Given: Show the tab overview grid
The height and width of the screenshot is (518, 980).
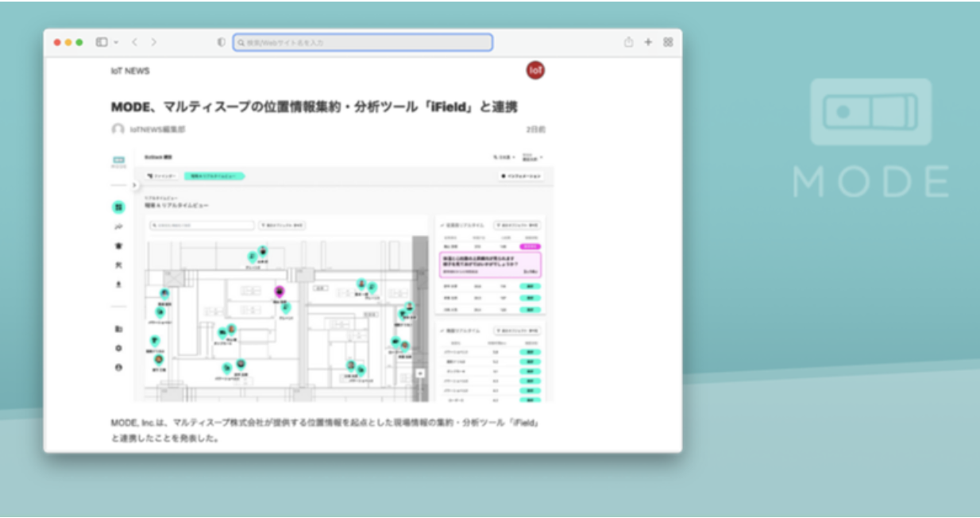Looking at the screenshot, I should point(668,42).
